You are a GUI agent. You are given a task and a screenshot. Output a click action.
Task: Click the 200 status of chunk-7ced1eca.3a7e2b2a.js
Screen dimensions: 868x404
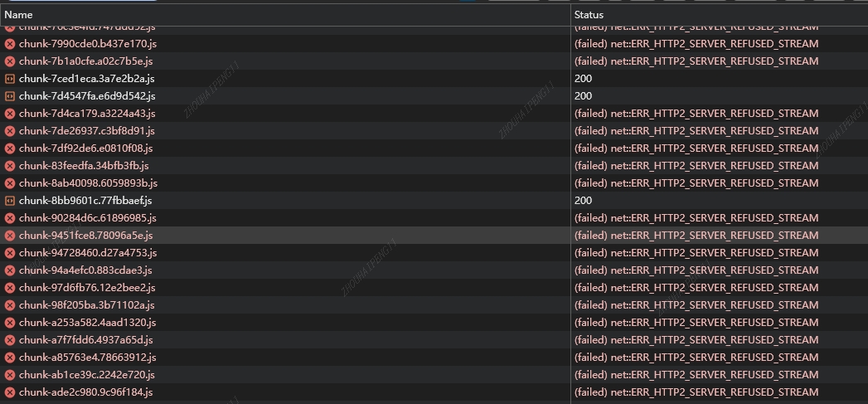coord(583,79)
